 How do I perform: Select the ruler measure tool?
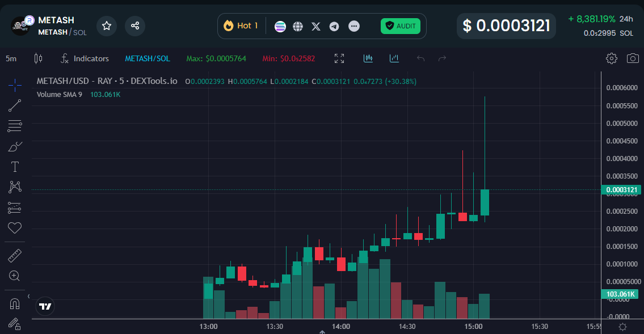point(15,256)
